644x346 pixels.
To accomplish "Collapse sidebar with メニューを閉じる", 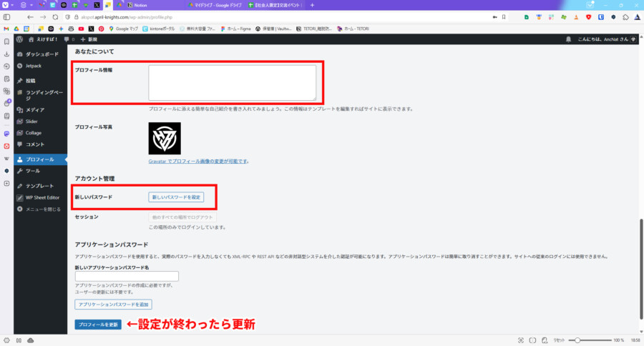I will click(43, 209).
